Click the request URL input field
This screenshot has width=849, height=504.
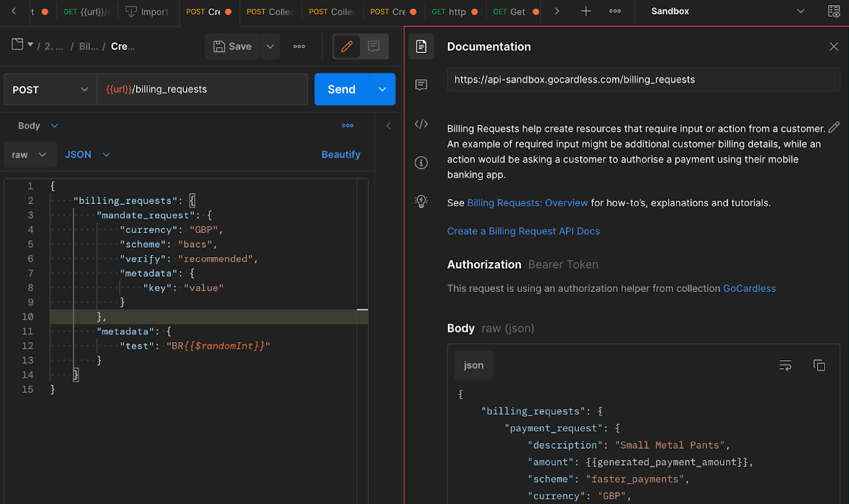coord(202,90)
